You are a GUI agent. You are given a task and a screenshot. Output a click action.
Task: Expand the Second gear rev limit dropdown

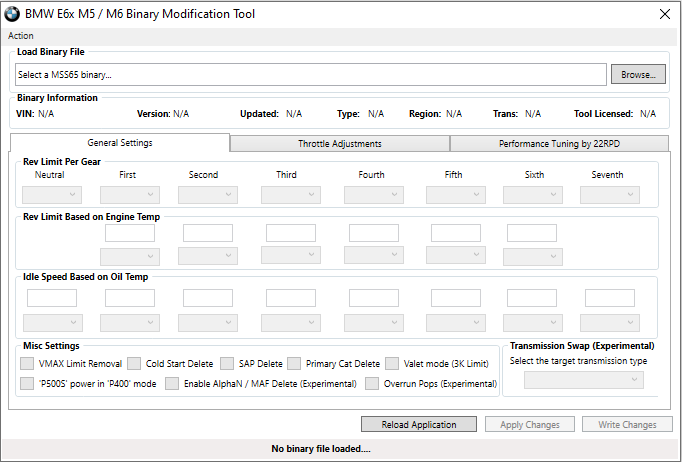pyautogui.click(x=208, y=195)
